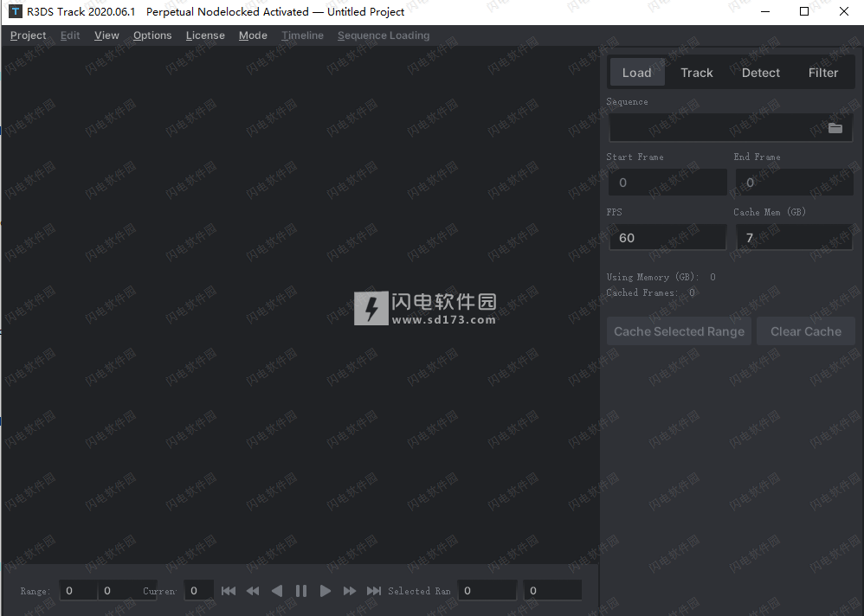Image resolution: width=864 pixels, height=616 pixels.
Task: Click the Current frame input field
Action: click(198, 591)
